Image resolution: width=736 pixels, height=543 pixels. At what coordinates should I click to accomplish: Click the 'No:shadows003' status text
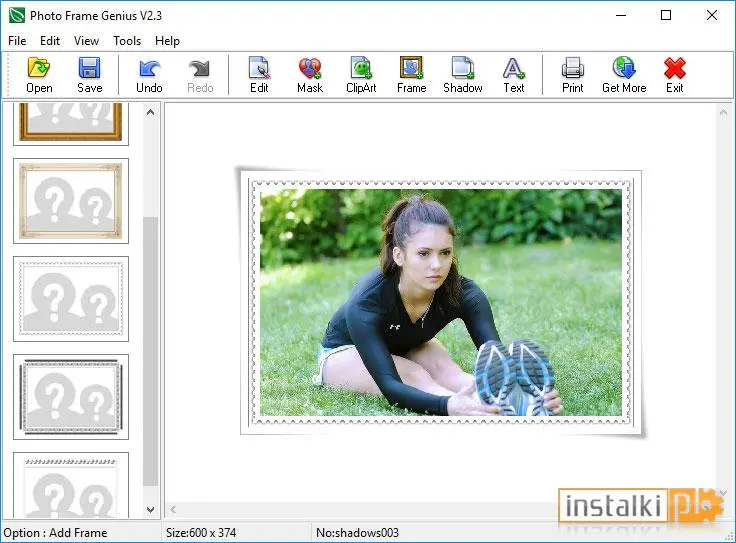[x=357, y=533]
